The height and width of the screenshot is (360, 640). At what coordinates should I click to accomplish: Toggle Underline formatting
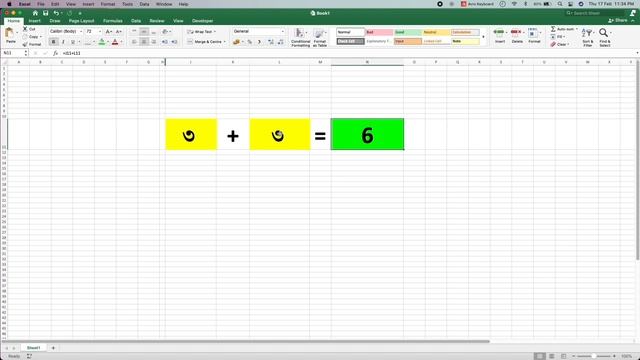(x=73, y=42)
